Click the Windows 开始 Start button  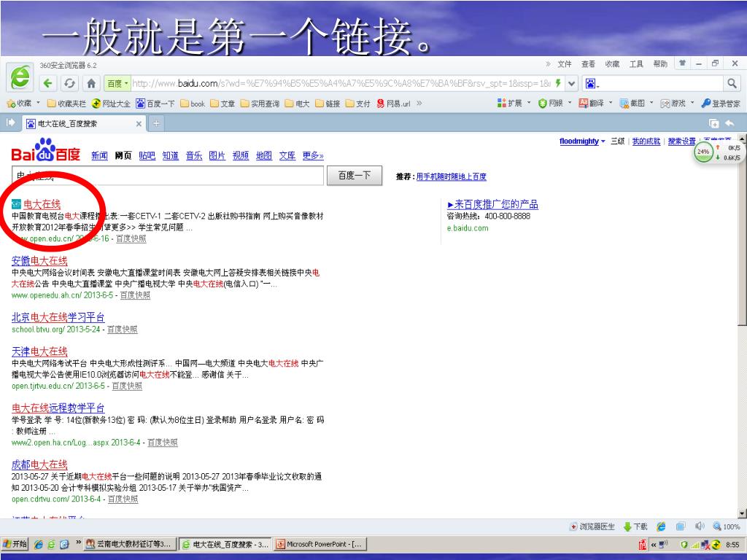(15, 544)
